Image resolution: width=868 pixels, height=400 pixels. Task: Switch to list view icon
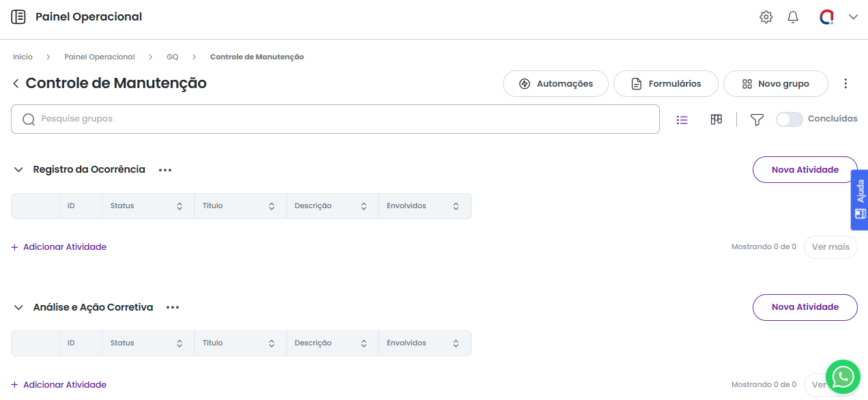(682, 119)
